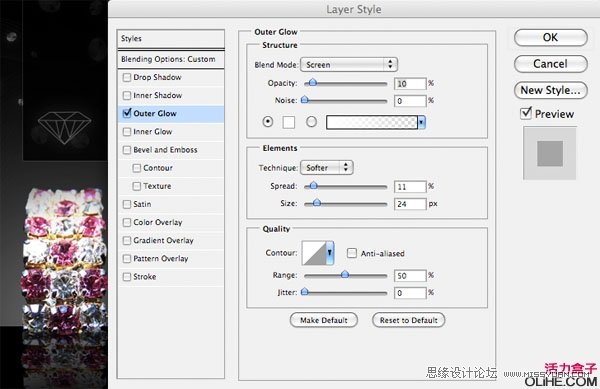
Task: Click the Noise slider handle
Action: [305, 100]
